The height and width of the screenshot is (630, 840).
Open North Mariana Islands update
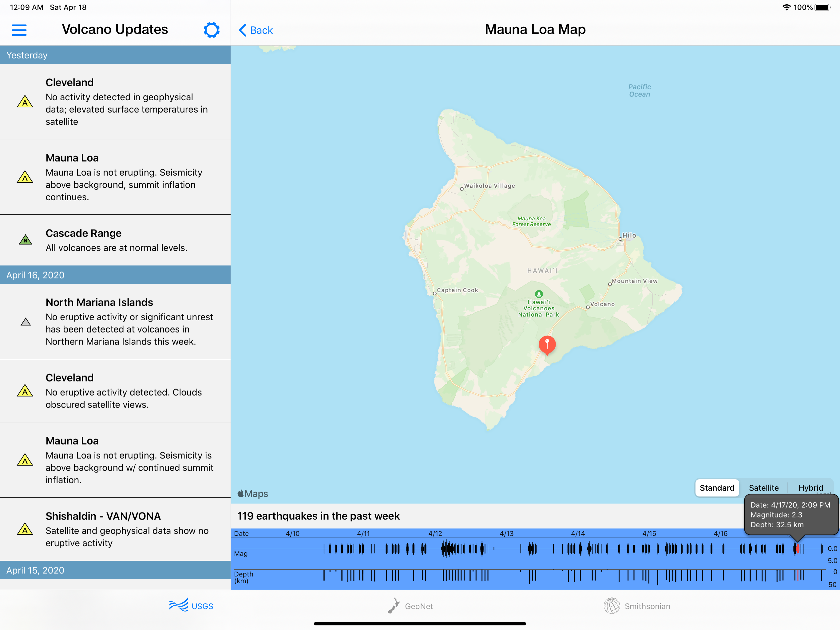coord(115,321)
